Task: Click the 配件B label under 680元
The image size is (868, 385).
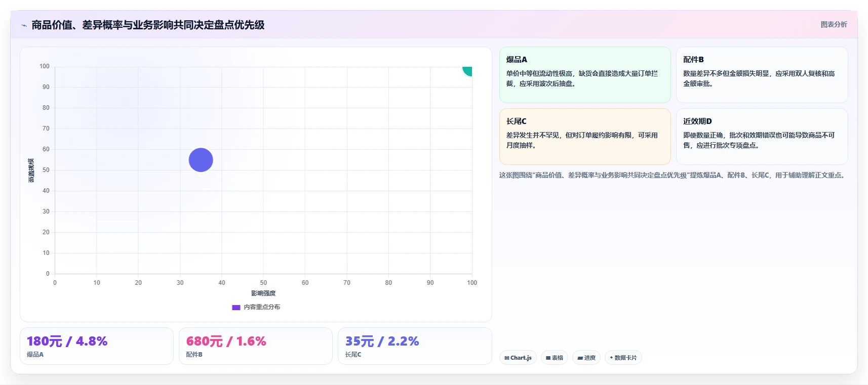Action: [x=194, y=355]
